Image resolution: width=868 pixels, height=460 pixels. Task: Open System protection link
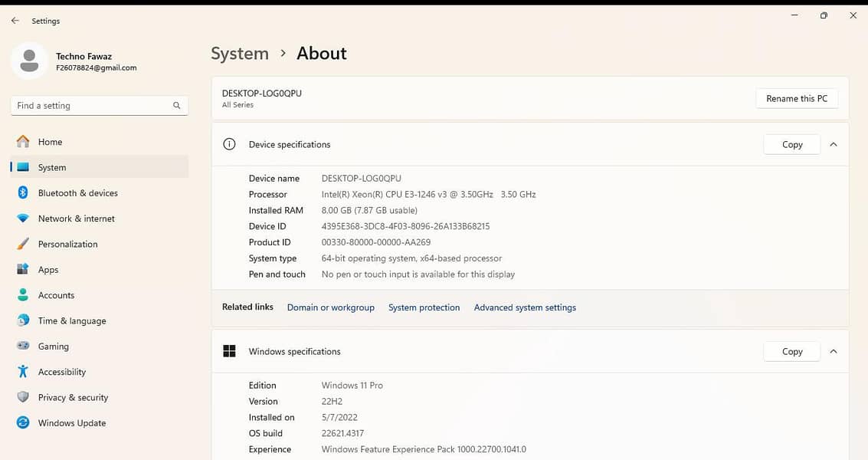click(424, 307)
